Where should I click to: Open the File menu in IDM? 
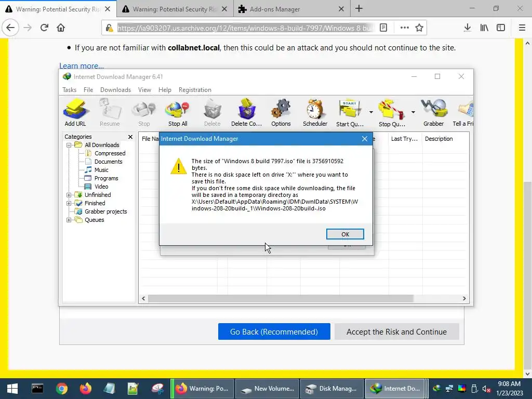(88, 90)
